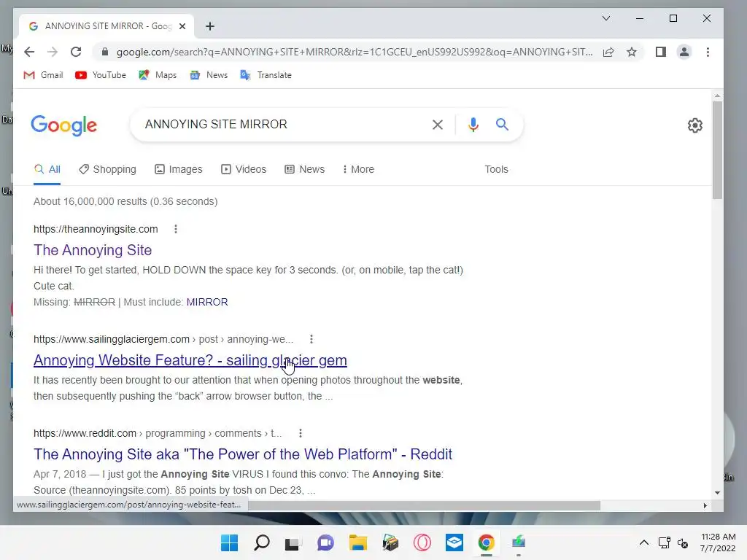This screenshot has height=560, width=747.
Task: Click into the search query field
Action: 281,124
